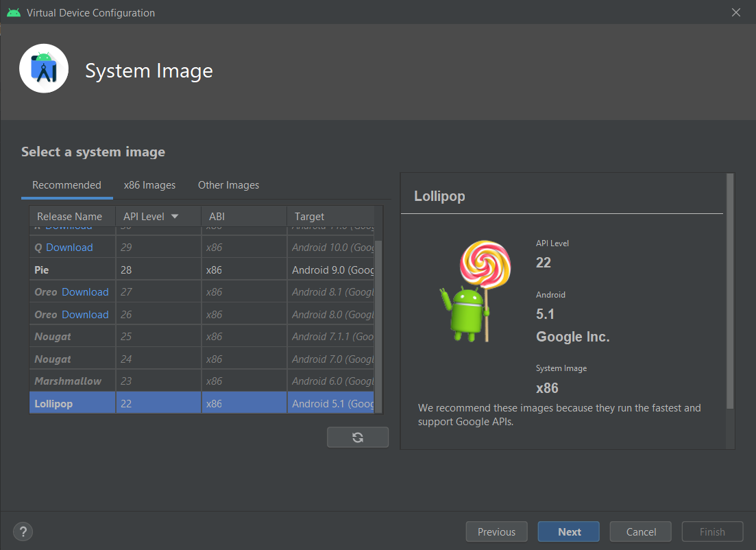Click the Android 7.0 target cell
The width and height of the screenshot is (756, 550).
point(331,359)
